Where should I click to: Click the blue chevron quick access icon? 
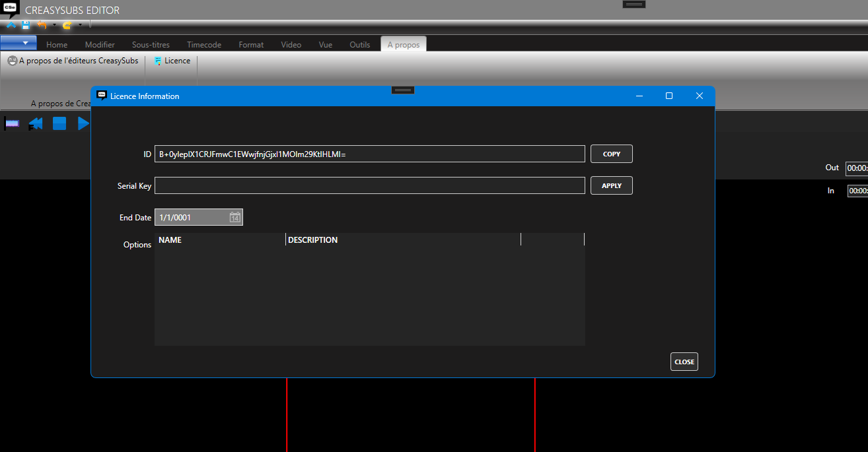(x=11, y=25)
